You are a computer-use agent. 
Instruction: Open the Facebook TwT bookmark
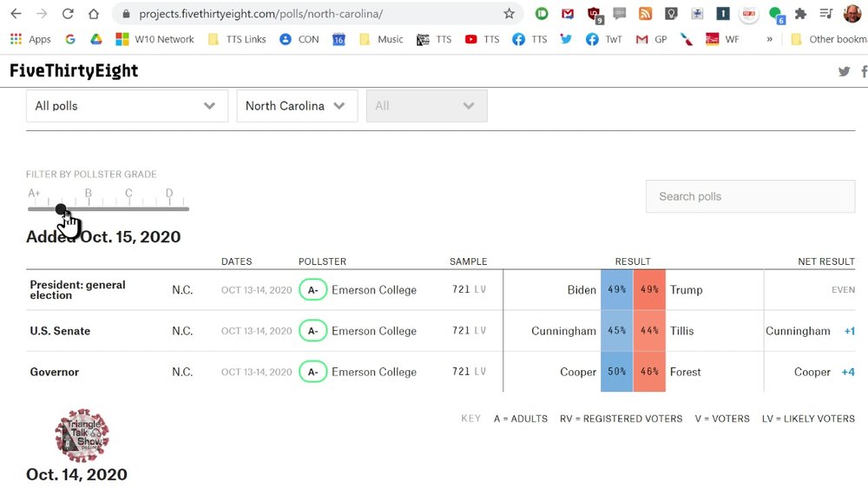604,39
